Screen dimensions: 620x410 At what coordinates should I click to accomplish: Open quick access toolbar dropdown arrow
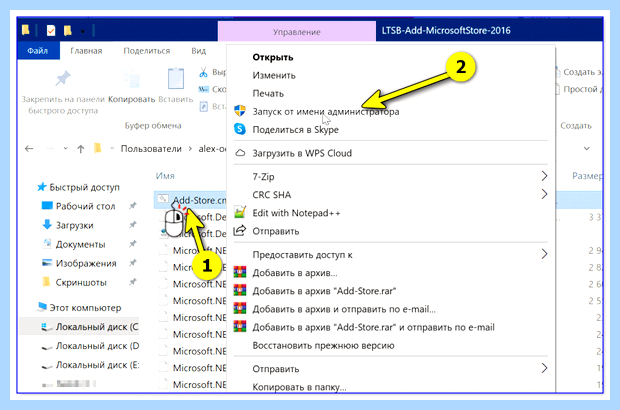click(82, 31)
